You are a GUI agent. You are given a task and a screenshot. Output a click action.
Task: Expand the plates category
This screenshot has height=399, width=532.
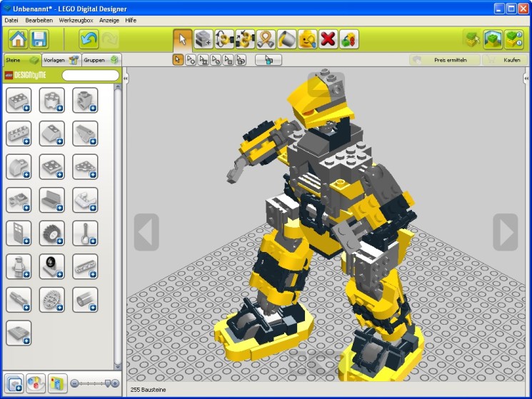coord(52,167)
